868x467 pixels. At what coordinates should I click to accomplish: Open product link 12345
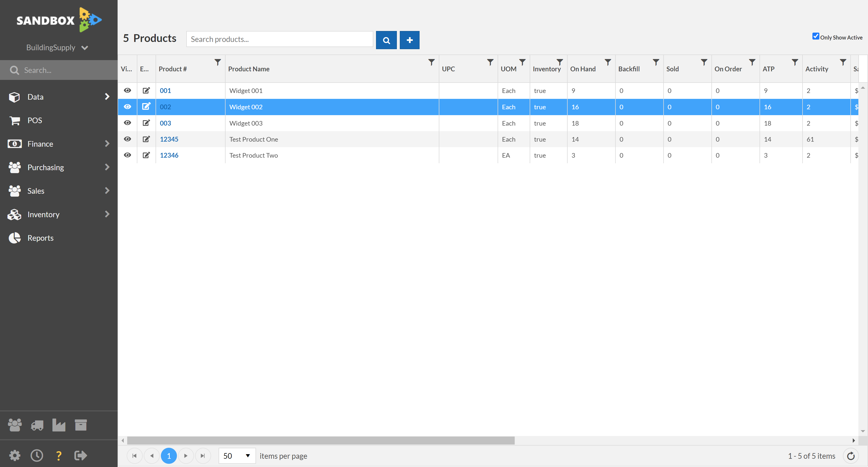tap(169, 139)
